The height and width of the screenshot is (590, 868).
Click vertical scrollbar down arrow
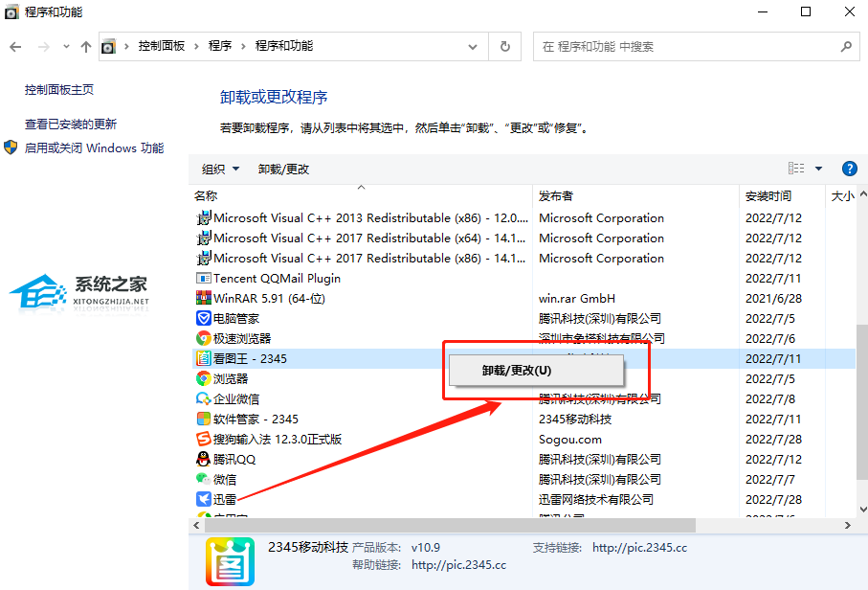[862, 510]
